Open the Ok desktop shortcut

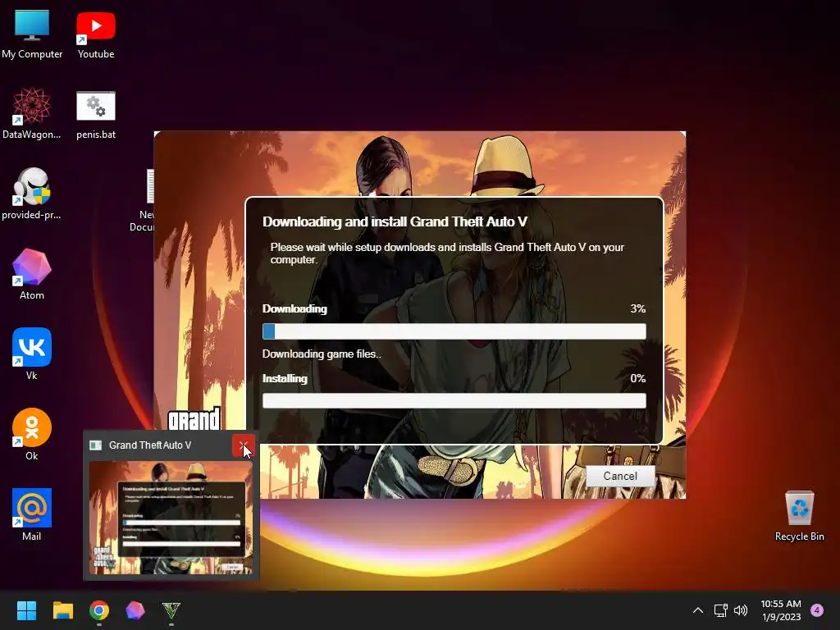point(32,435)
